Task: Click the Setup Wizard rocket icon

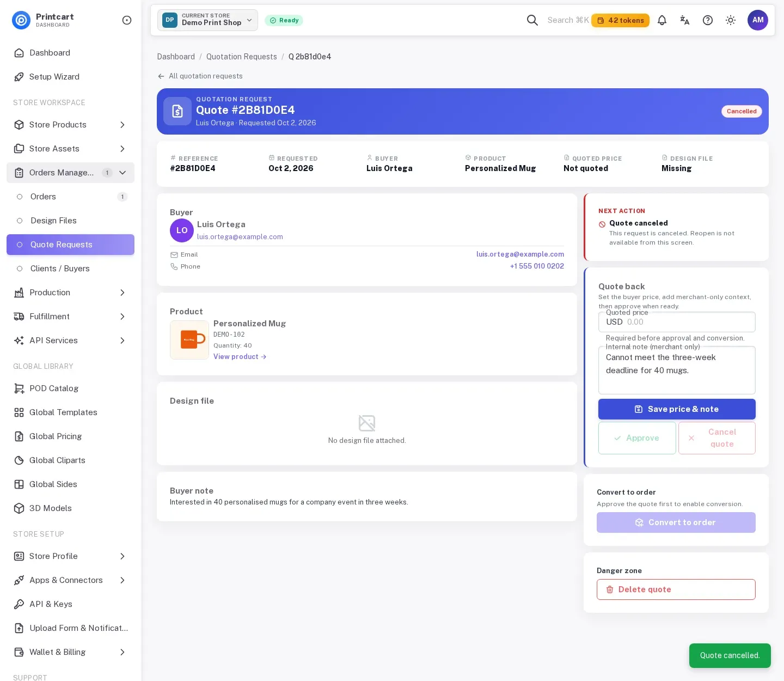Action: [x=19, y=77]
